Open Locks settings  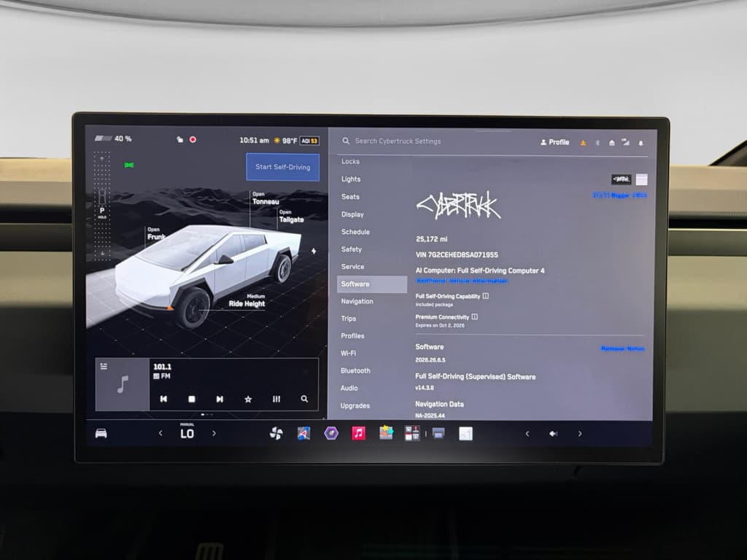[350, 161]
